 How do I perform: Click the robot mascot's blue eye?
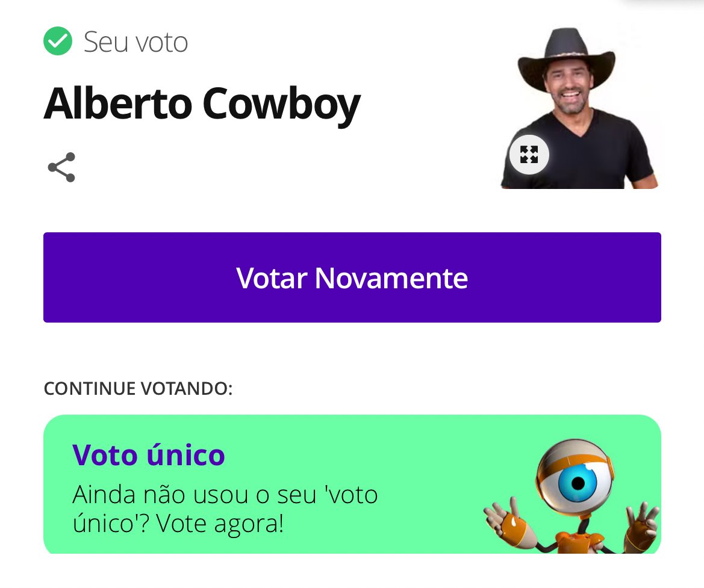576,482
